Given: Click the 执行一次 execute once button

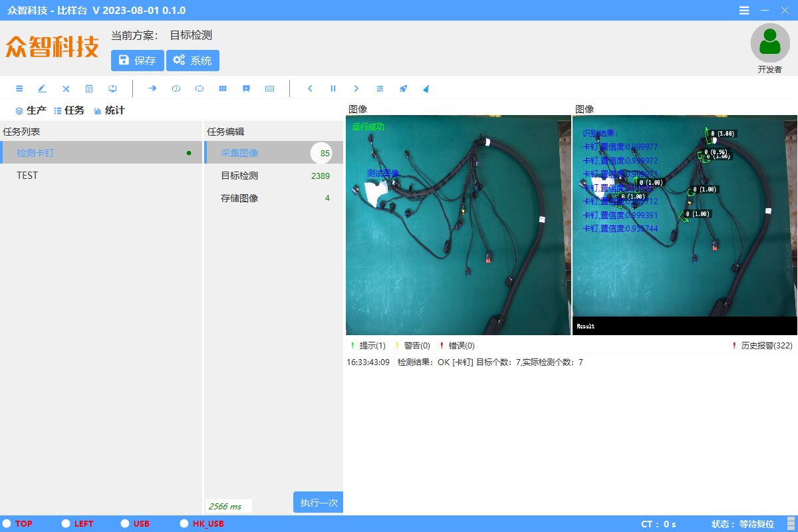Looking at the screenshot, I should 319,502.
